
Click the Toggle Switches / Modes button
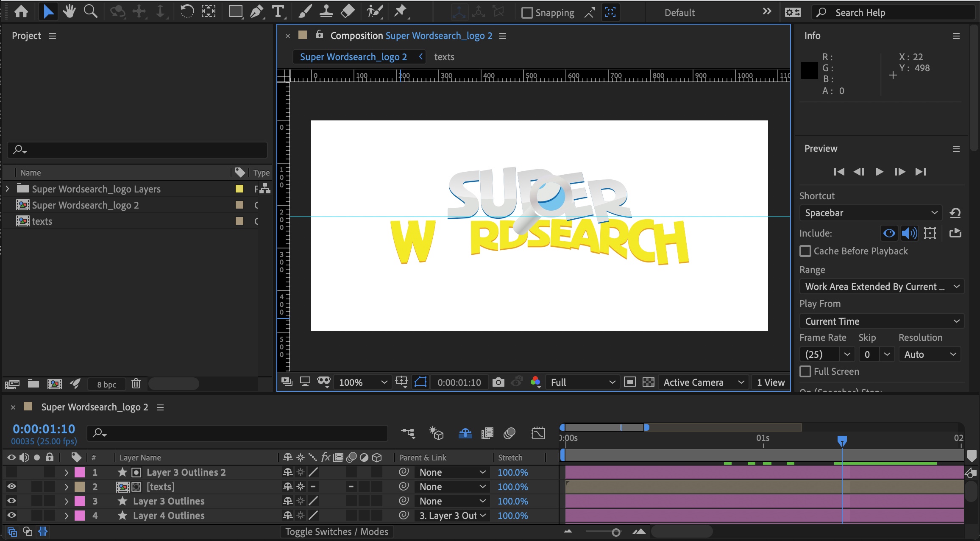pyautogui.click(x=337, y=531)
